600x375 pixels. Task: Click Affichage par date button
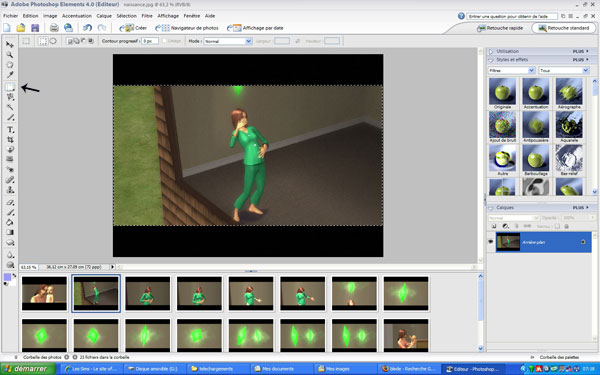[x=255, y=28]
